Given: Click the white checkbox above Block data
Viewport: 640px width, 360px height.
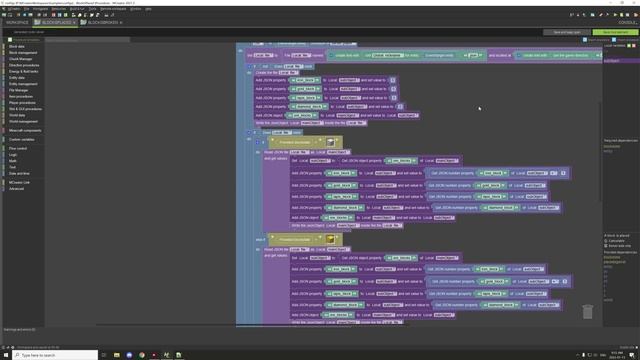Looking at the screenshot, I should [x=10, y=40].
